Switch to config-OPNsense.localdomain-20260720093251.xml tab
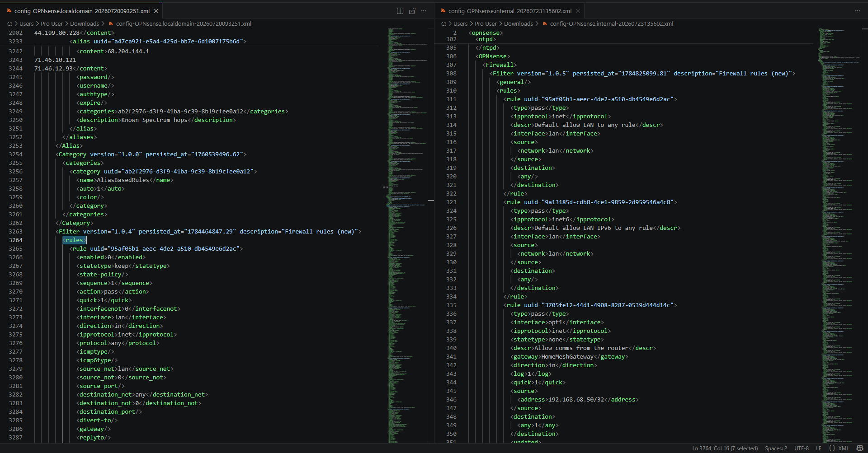Image resolution: width=868 pixels, height=453 pixels. (x=81, y=11)
